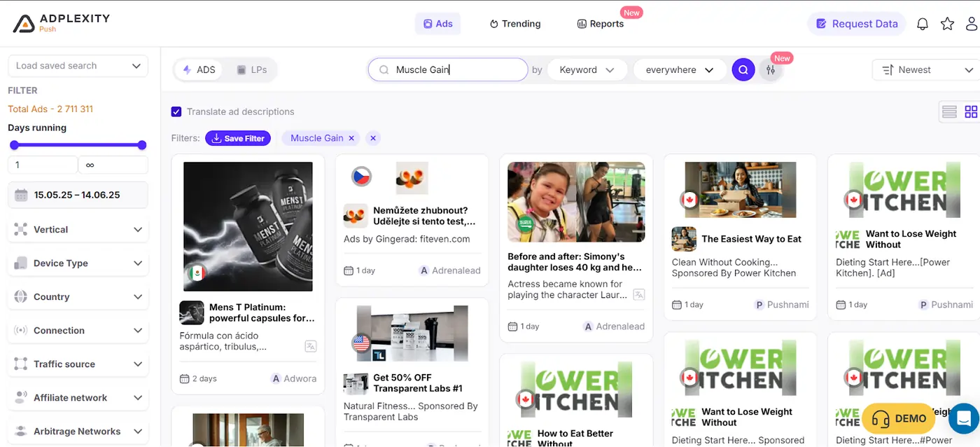The height and width of the screenshot is (447, 980).
Task: Go to the Ads tab
Action: (438, 23)
